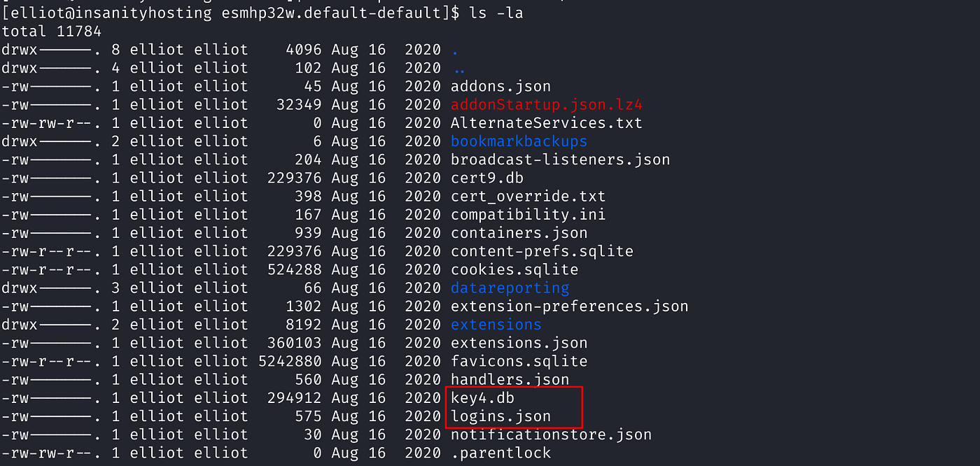Click the cert9.db filename
This screenshot has height=466, width=980.
pyautogui.click(x=487, y=178)
